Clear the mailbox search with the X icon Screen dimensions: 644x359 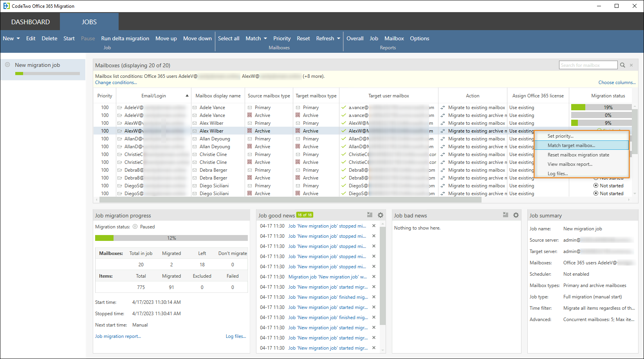tap(631, 65)
